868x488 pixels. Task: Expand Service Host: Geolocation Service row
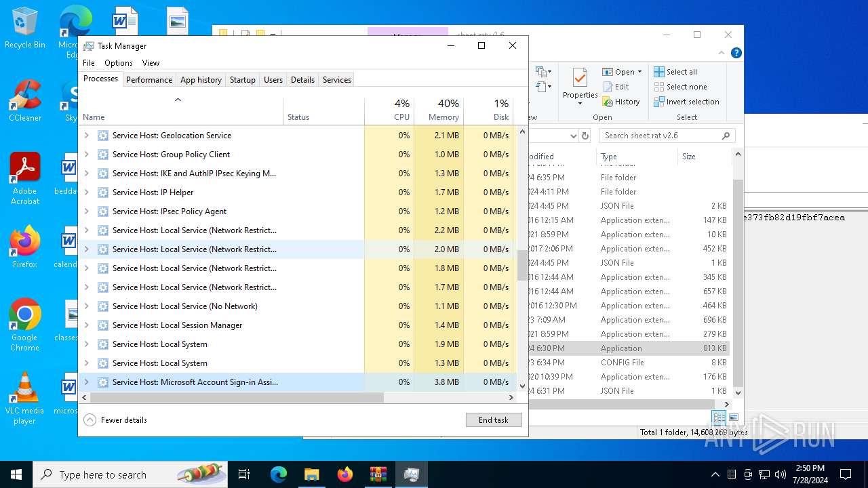click(86, 136)
